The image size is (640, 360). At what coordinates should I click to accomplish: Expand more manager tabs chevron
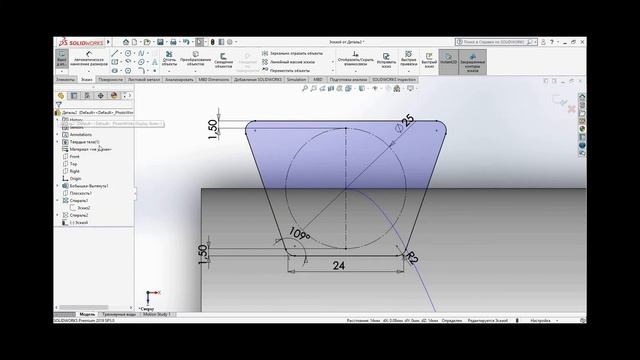coord(130,96)
